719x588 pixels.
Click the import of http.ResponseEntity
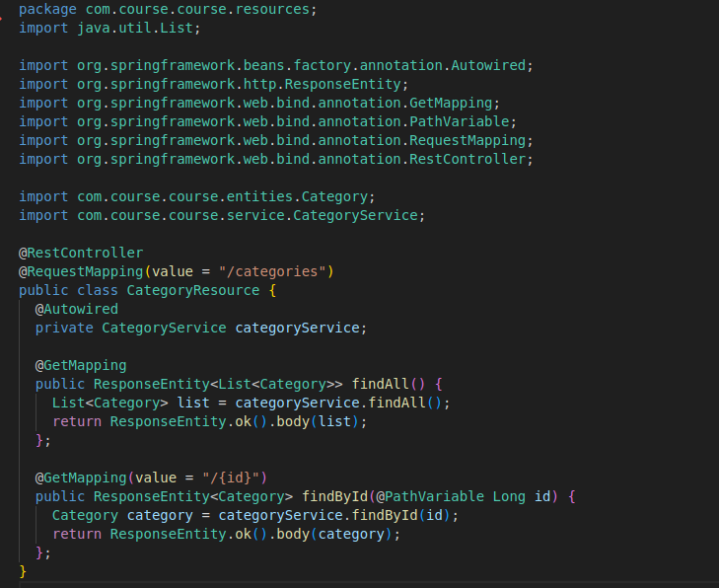(213, 84)
